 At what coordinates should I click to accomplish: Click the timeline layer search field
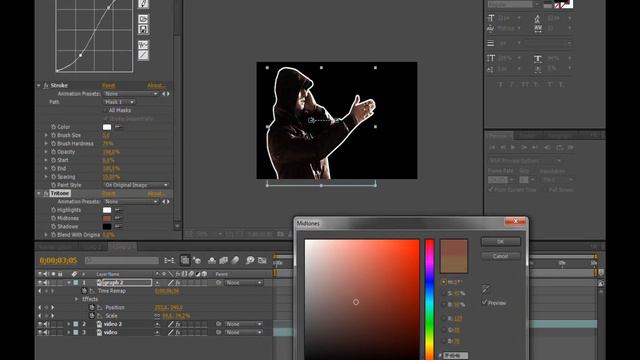click(122, 260)
